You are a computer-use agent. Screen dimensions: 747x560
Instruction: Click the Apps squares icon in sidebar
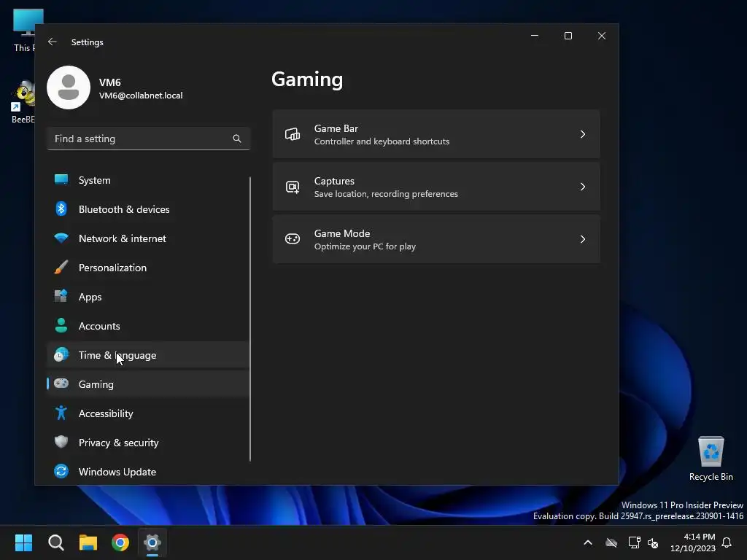click(61, 296)
